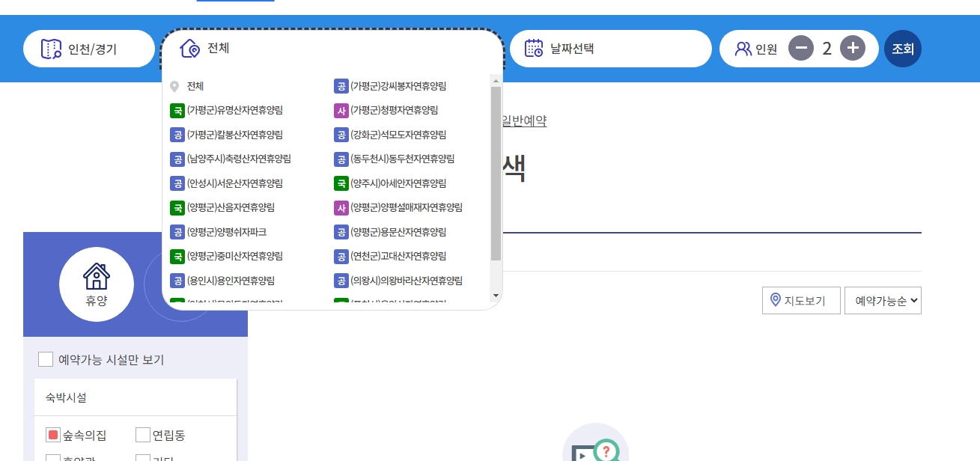Open the 인천/경기 region selector
Viewport: 980px width, 461px height.
pos(88,49)
